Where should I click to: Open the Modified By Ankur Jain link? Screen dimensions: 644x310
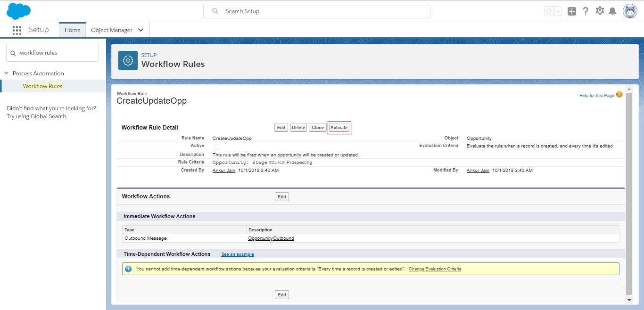(x=478, y=171)
